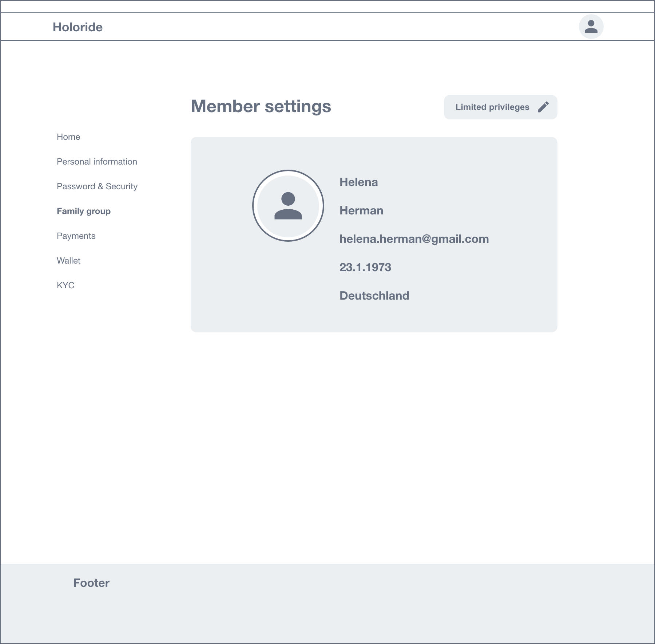Click the last name Herman
Screen dimensions: 655x644
tap(361, 210)
